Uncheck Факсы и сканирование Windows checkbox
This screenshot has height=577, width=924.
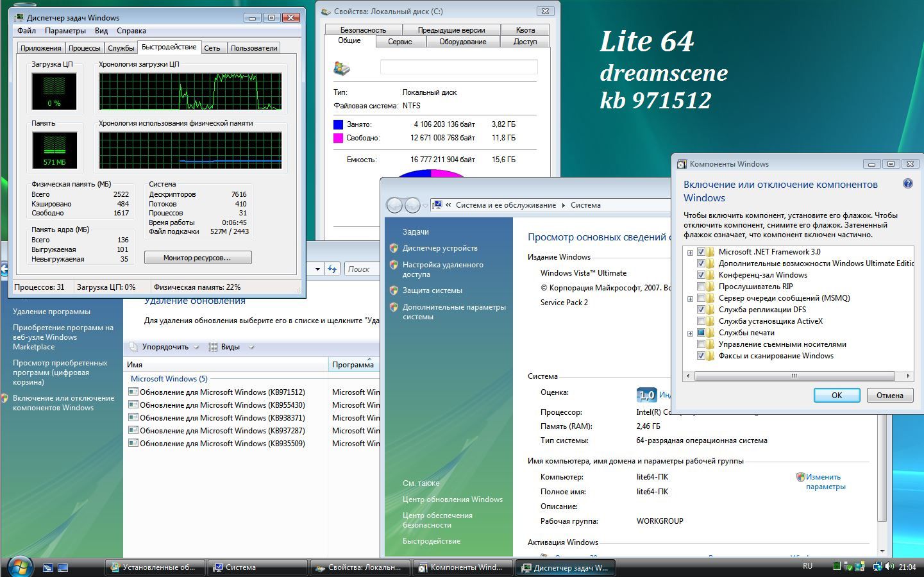click(701, 356)
